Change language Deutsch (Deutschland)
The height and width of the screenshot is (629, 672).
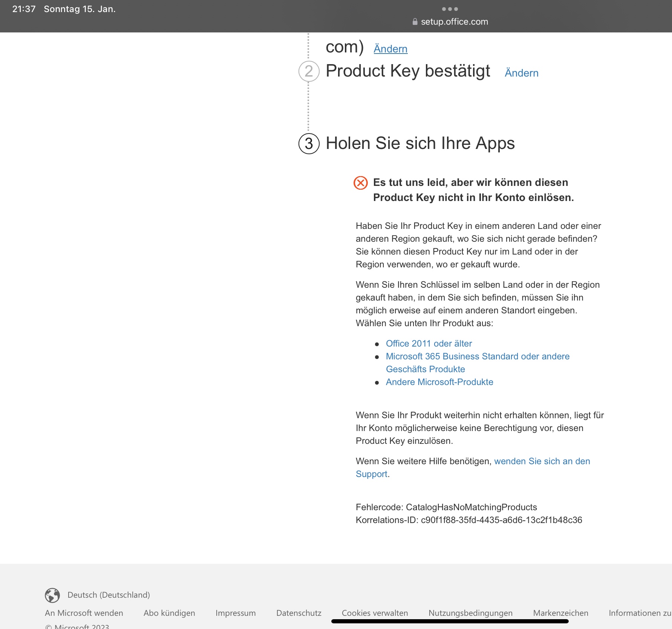[109, 595]
